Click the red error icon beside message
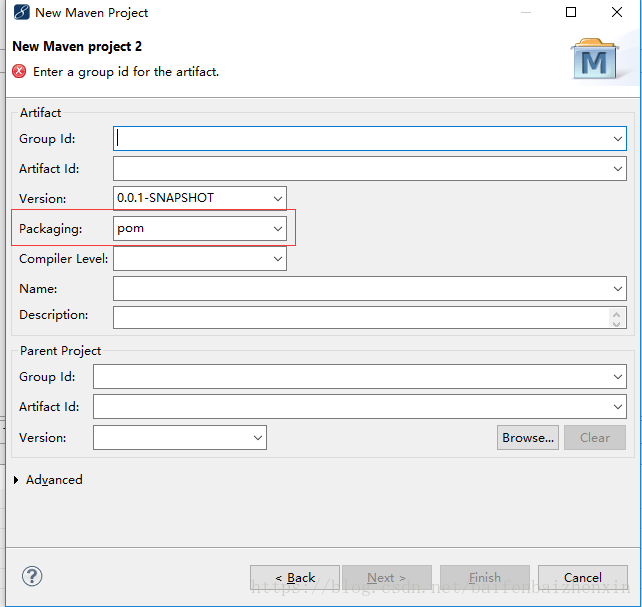This screenshot has width=642, height=607. (x=19, y=71)
